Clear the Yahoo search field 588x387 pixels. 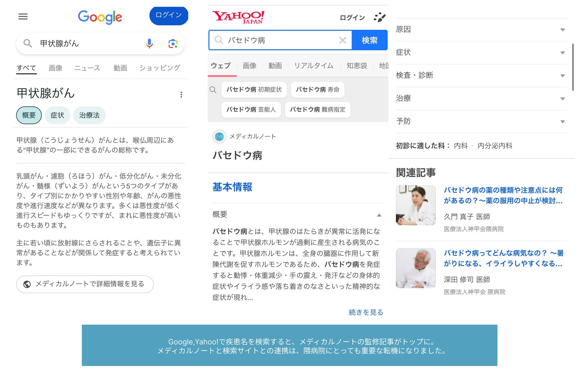[x=342, y=40]
